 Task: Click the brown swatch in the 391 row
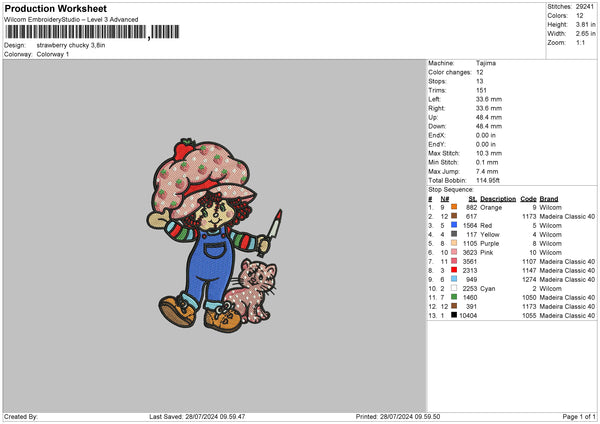454,306
